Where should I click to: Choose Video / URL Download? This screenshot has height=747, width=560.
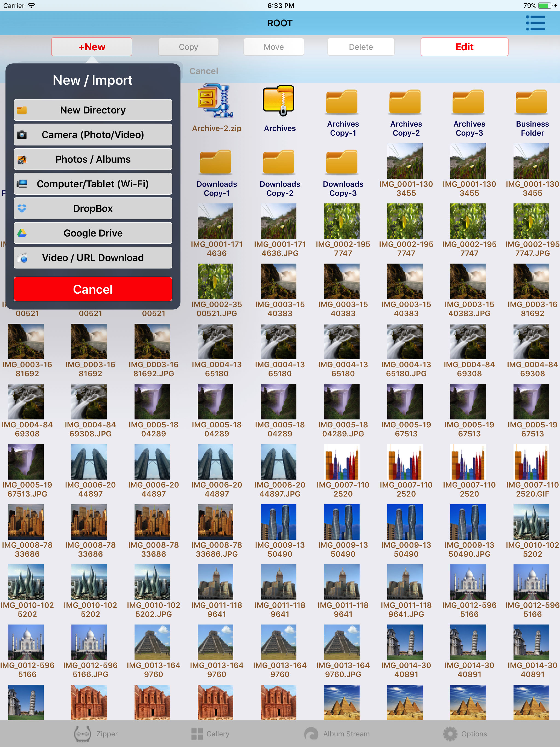(93, 258)
